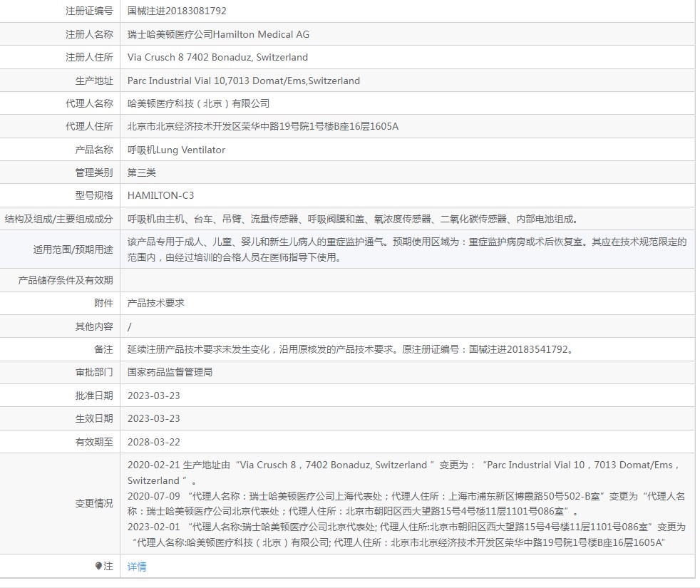Select remark text starting 延续注册产品技术要求

click(x=351, y=349)
